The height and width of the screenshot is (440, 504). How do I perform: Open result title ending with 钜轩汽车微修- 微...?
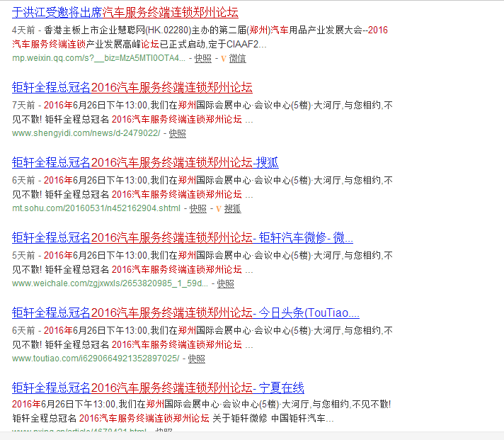tap(182, 237)
